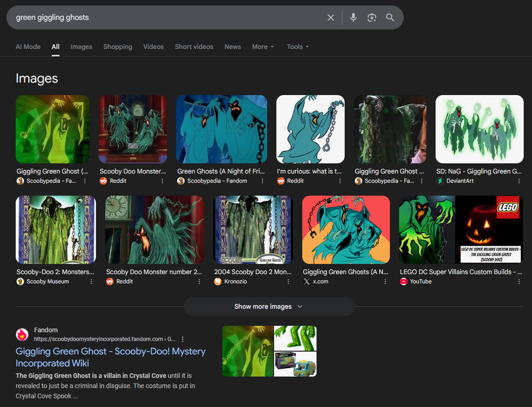Click the LEGO DC Super Villains thumbnail
Image resolution: width=532 pixels, height=407 pixels.
point(460,229)
